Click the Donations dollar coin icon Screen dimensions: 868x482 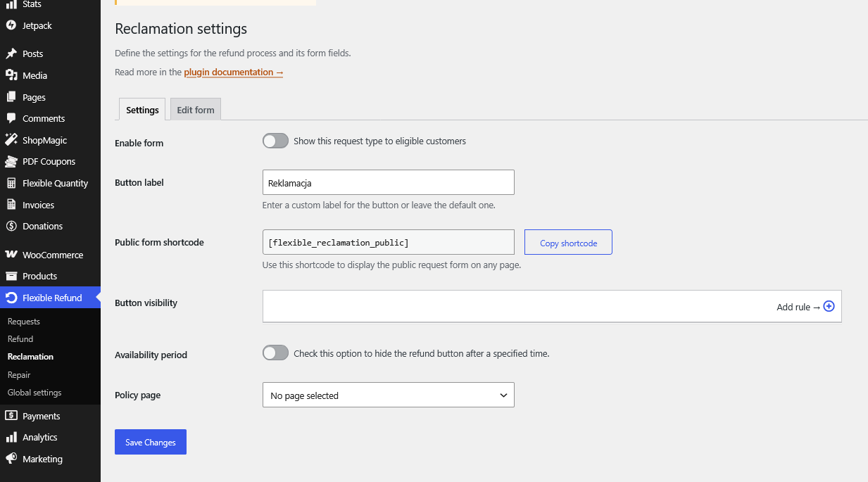[x=11, y=226]
